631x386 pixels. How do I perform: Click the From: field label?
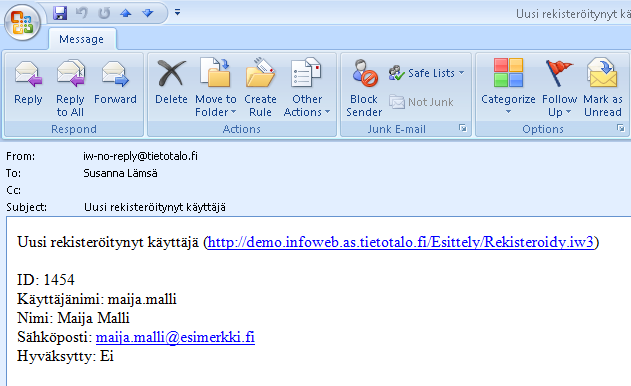21,156
